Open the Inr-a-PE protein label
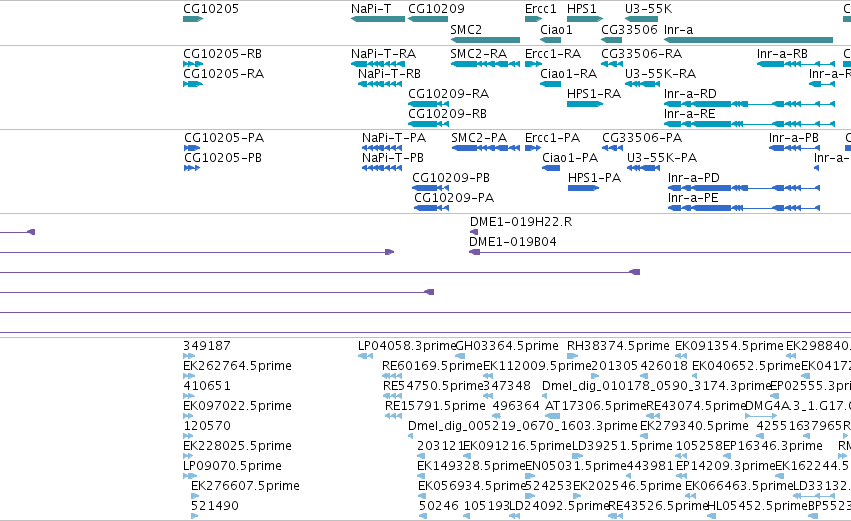851x521 pixels. (x=693, y=198)
